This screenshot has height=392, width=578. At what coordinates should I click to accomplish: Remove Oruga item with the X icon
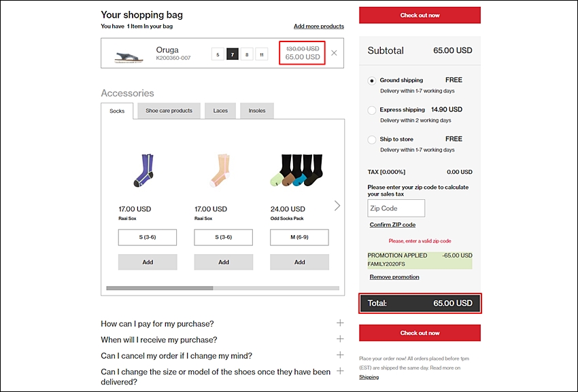point(334,53)
